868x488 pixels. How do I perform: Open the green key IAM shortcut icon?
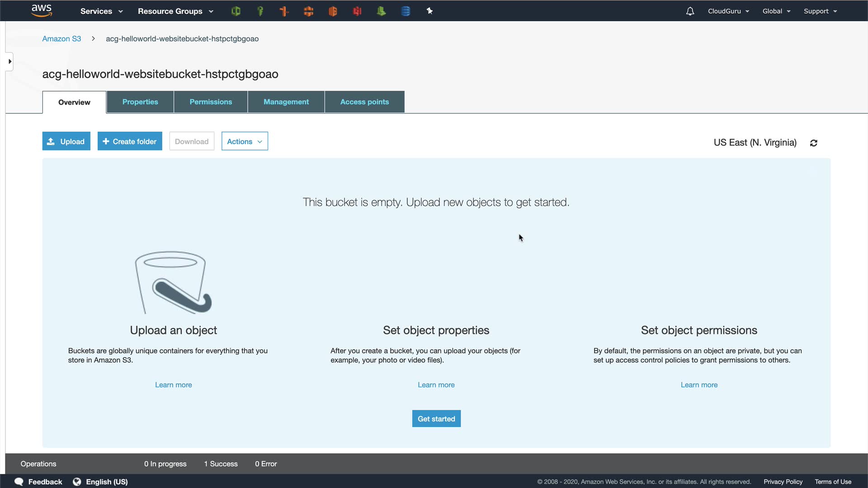(x=260, y=11)
